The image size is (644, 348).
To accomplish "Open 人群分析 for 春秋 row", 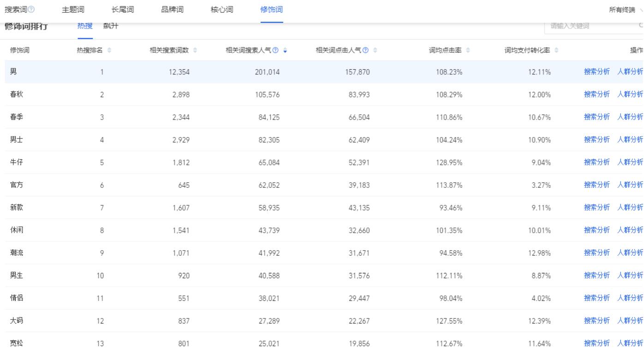I will (630, 94).
